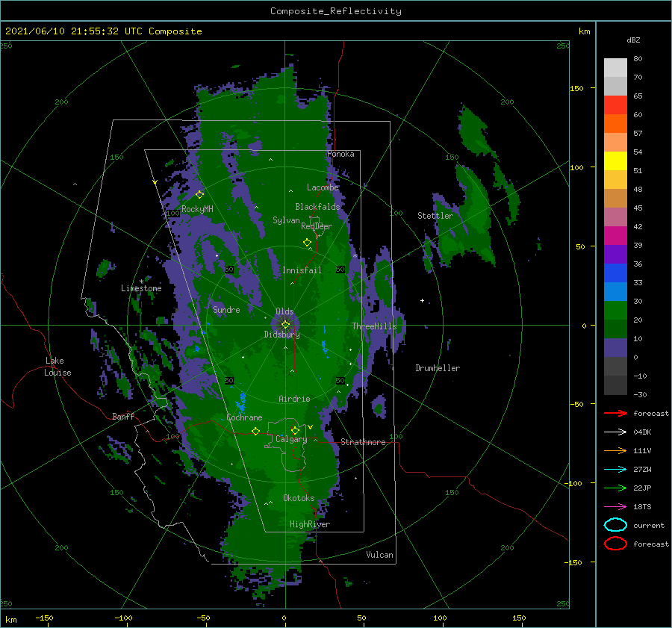This screenshot has width=672, height=628.
Task: Click the cyan 'current' ellipse symbol
Action: click(x=615, y=525)
